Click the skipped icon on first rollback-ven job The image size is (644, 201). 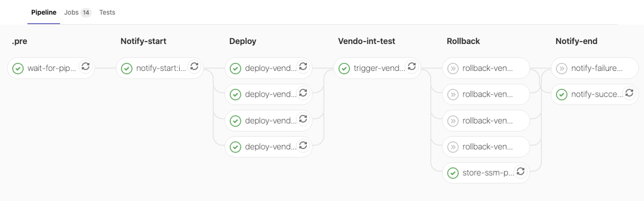click(452, 68)
